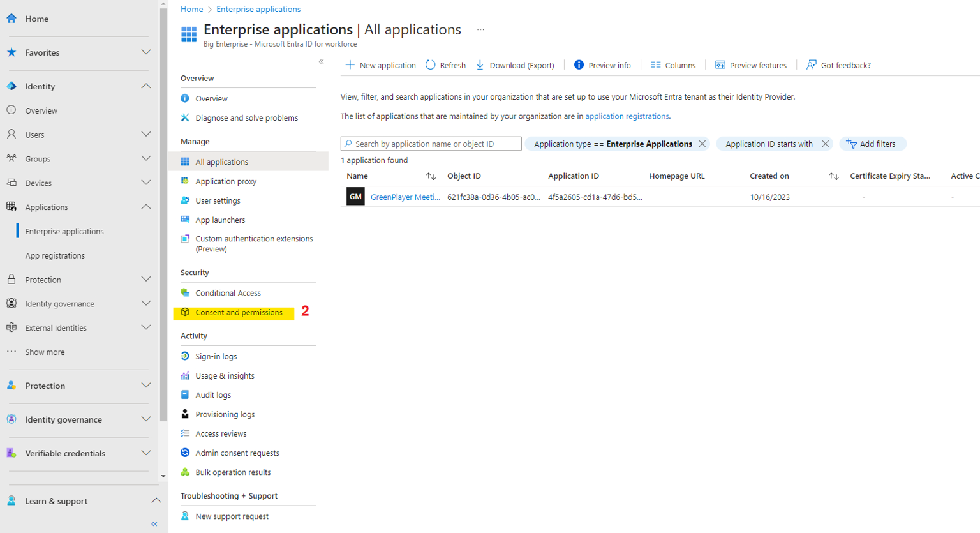This screenshot has height=533, width=980.
Task: Open the GreenPlayer Meeting application link
Action: (405, 197)
